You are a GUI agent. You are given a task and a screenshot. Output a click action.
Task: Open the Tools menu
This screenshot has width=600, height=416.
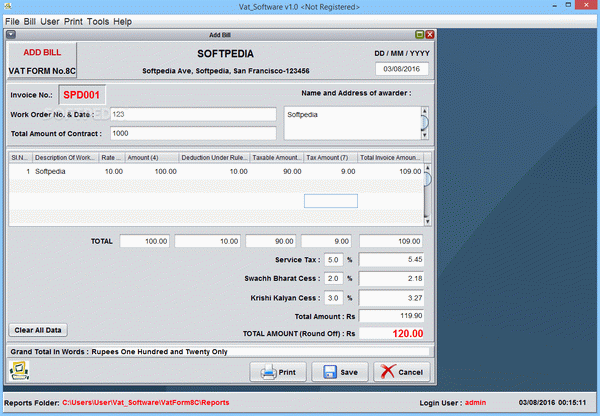(98, 21)
